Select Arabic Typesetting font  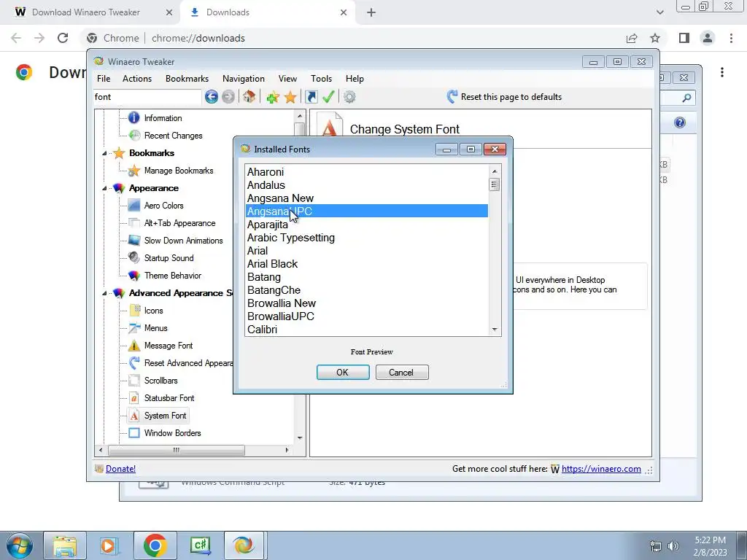[x=366, y=238]
